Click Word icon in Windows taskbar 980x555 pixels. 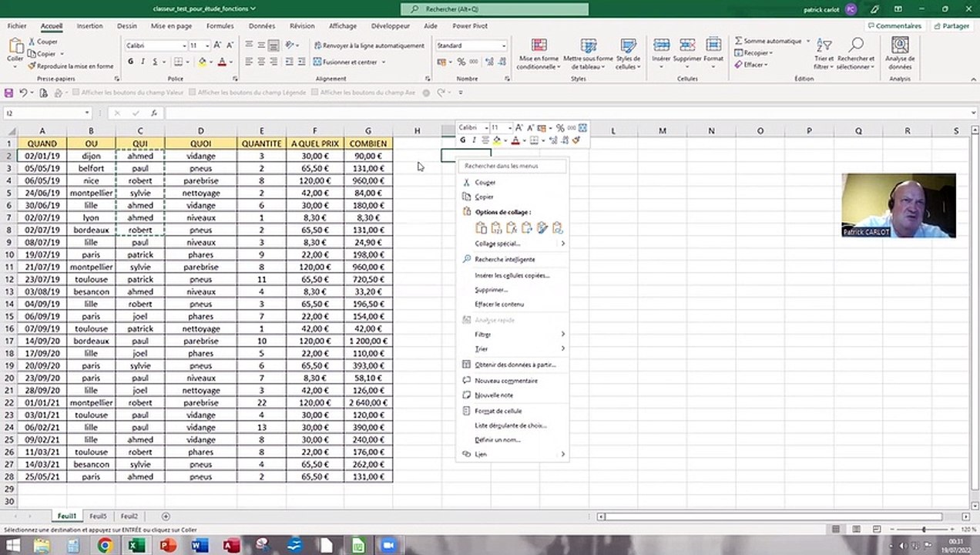tap(199, 546)
